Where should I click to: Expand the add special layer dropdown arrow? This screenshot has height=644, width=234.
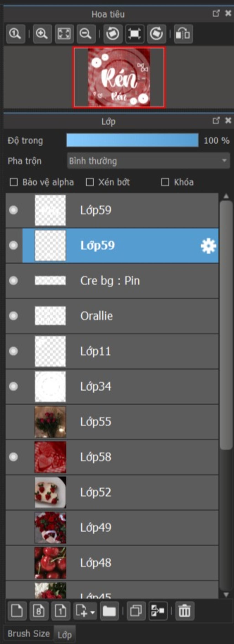point(93,612)
